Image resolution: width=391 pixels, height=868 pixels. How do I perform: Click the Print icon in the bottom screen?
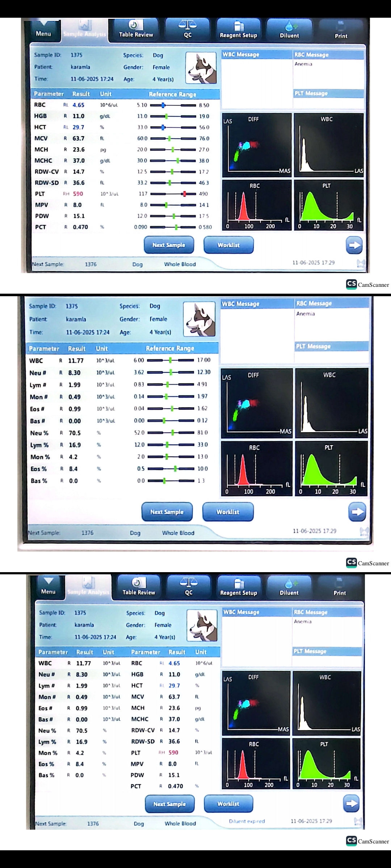click(339, 587)
